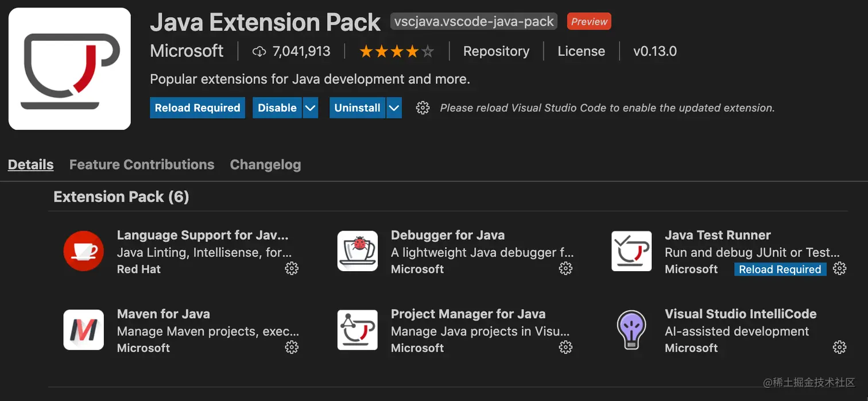Viewport: 868px width, 401px height.
Task: Switch to the Feature Contributions tab
Action: pyautogui.click(x=141, y=164)
